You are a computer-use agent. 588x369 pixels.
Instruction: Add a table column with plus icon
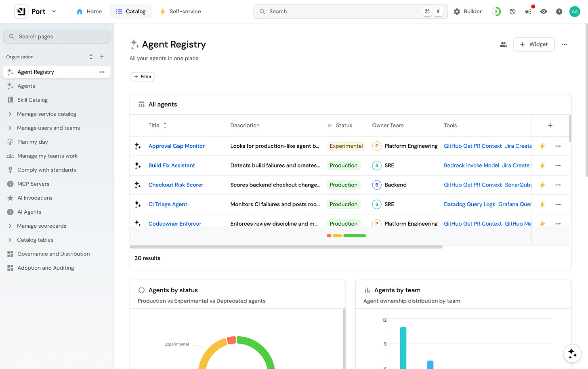(550, 126)
